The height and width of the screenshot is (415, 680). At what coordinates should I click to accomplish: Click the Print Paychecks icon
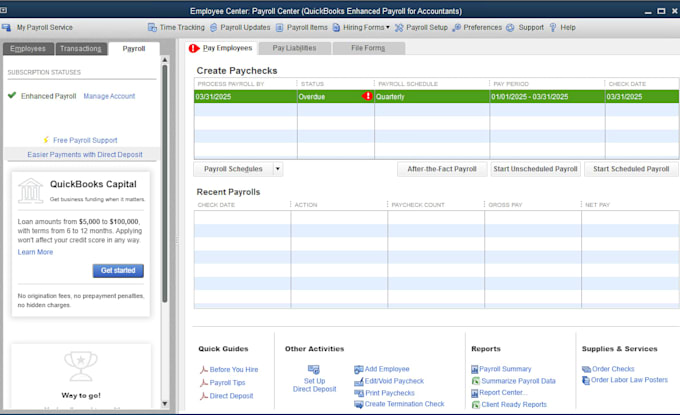358,393
